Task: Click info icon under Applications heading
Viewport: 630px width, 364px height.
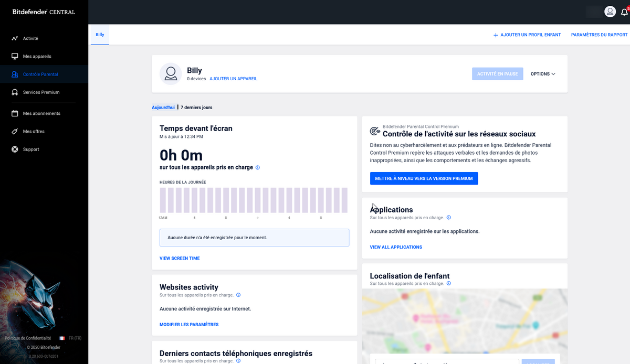Action: (448, 218)
